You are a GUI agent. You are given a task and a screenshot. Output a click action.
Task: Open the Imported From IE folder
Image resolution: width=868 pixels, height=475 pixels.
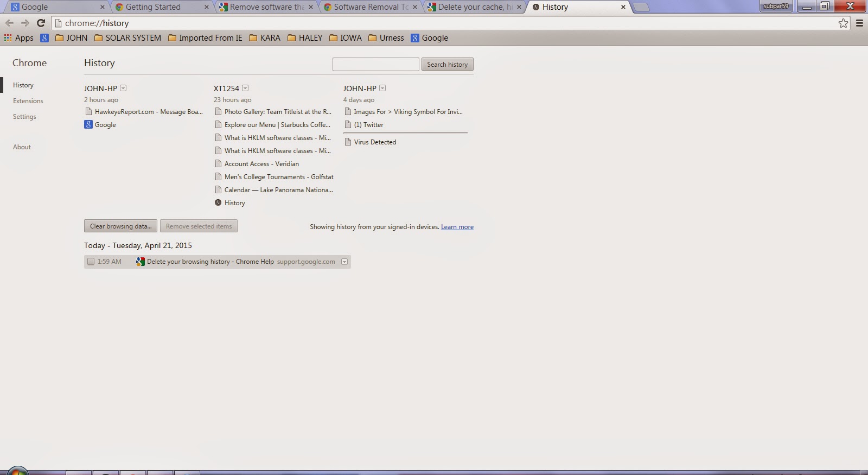click(x=205, y=38)
